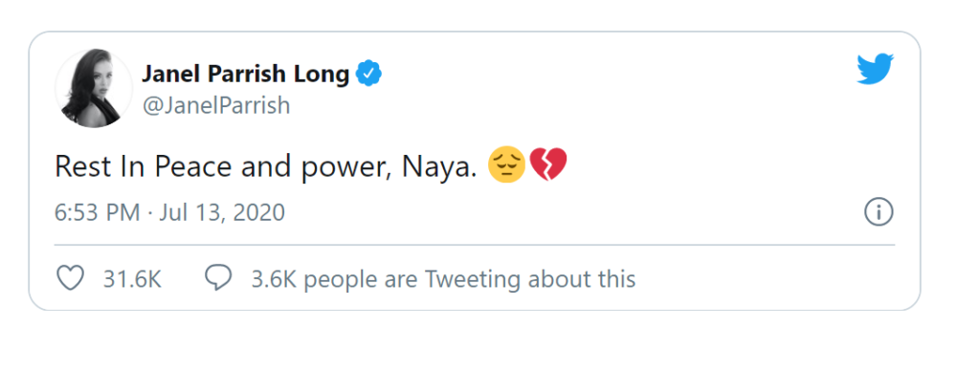
Task: Click the reply speech bubble icon
Action: 219,278
